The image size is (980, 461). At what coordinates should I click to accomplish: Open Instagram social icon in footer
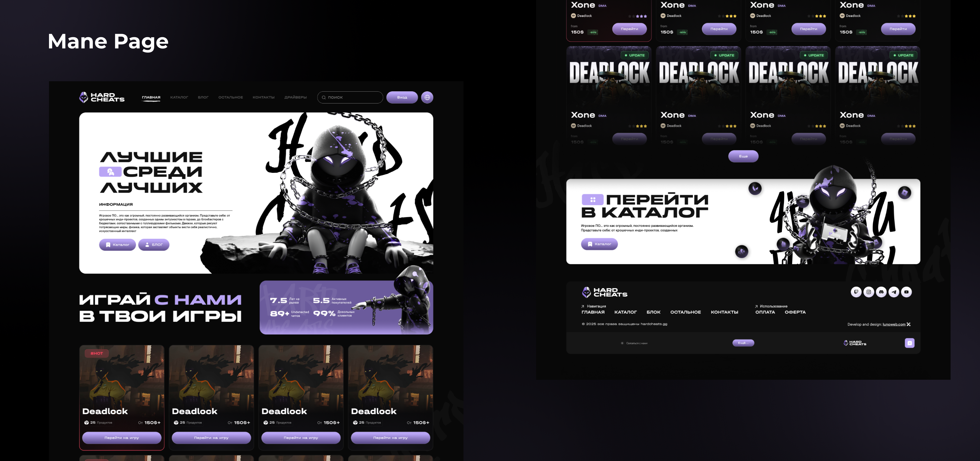(868, 292)
